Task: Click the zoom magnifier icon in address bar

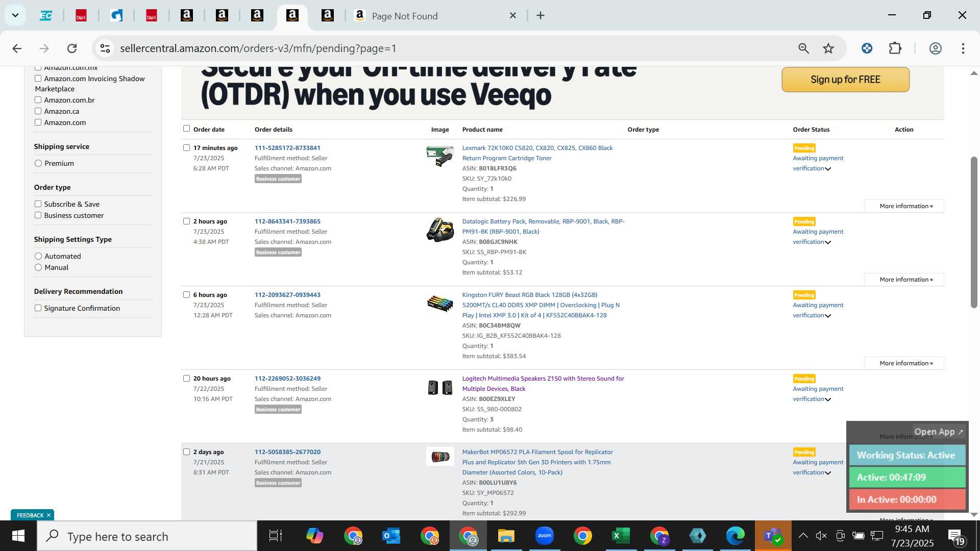Action: pyautogui.click(x=803, y=48)
